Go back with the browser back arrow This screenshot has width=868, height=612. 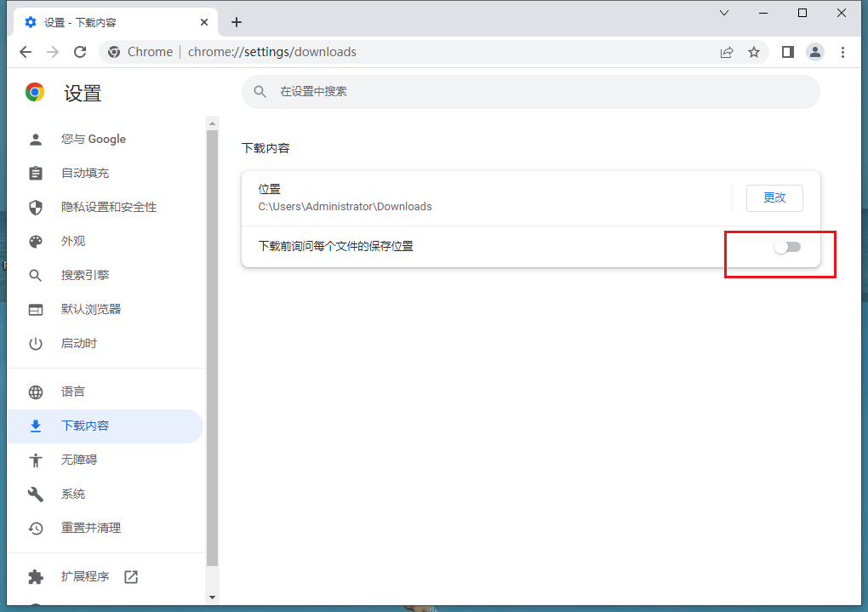pos(26,52)
